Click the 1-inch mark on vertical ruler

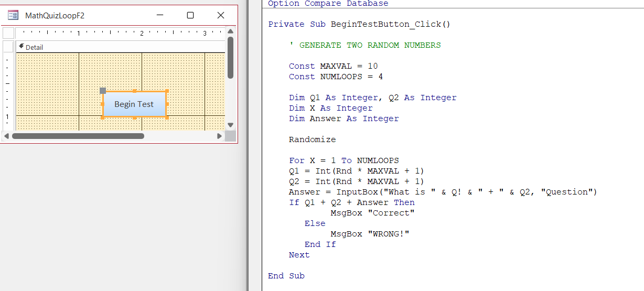coord(7,116)
